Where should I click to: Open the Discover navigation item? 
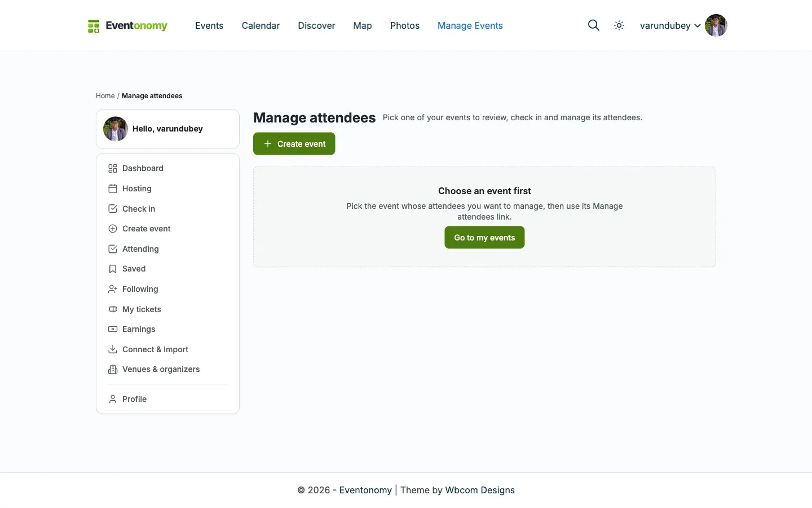(316, 25)
